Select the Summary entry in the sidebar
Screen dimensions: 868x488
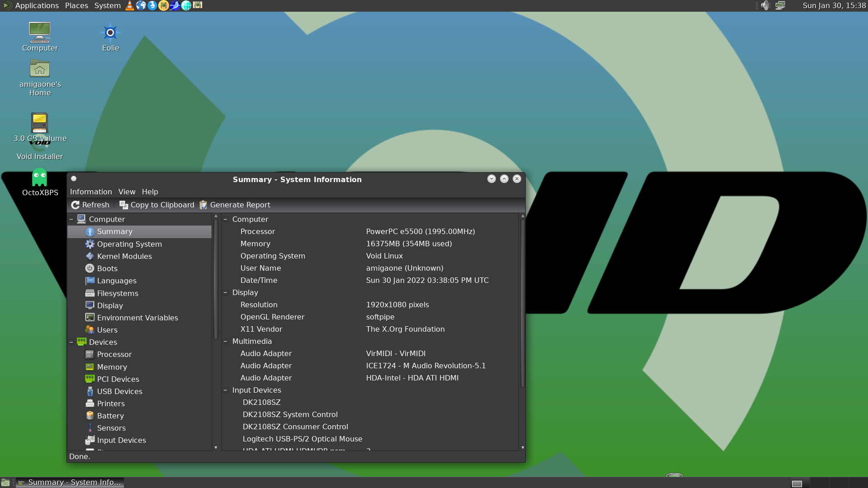click(x=139, y=231)
